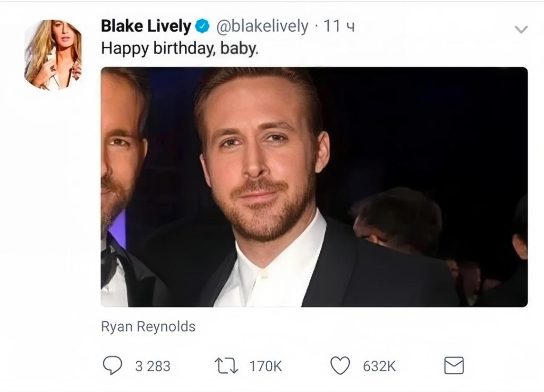Viewport: 544px width, 392px height.
Task: Click the blue verified badge
Action: point(202,26)
